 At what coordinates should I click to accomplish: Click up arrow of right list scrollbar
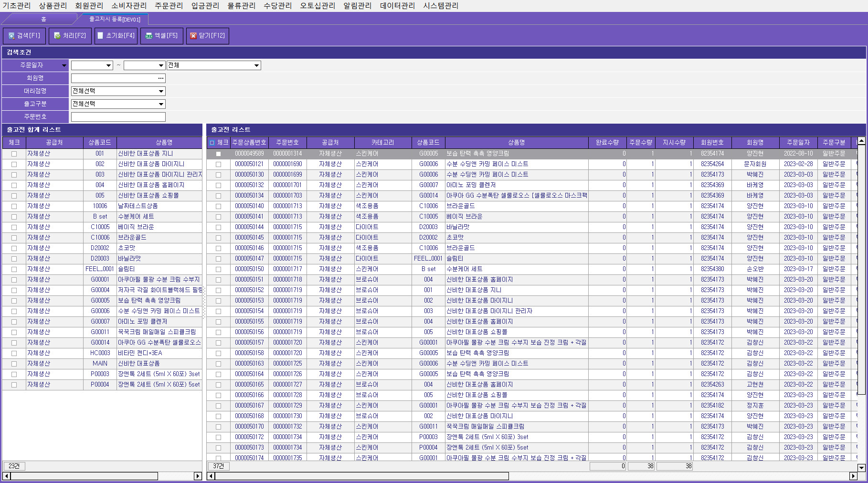tap(861, 141)
